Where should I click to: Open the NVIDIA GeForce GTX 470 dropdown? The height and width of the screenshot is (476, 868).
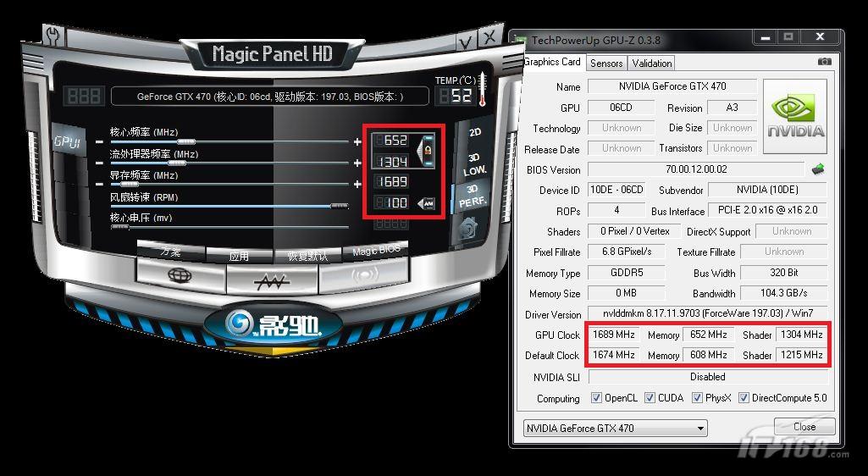(615, 429)
